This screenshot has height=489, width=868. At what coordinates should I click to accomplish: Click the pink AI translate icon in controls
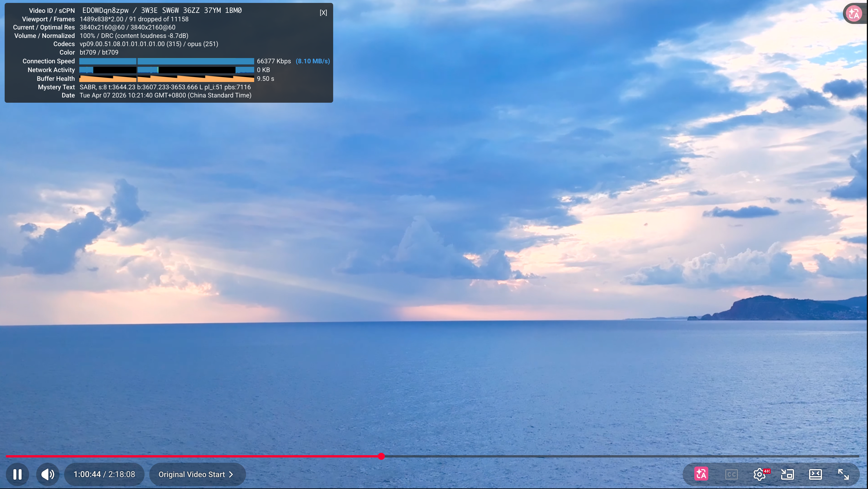(701, 474)
